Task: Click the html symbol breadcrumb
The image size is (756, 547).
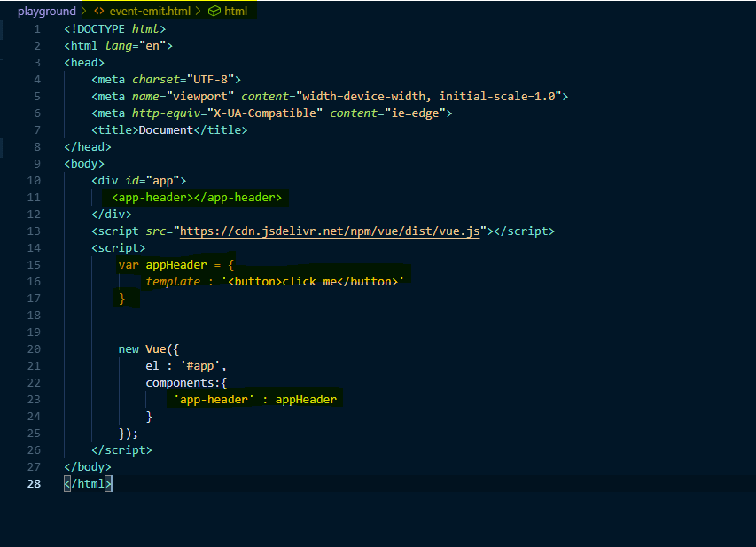Action: pos(235,12)
